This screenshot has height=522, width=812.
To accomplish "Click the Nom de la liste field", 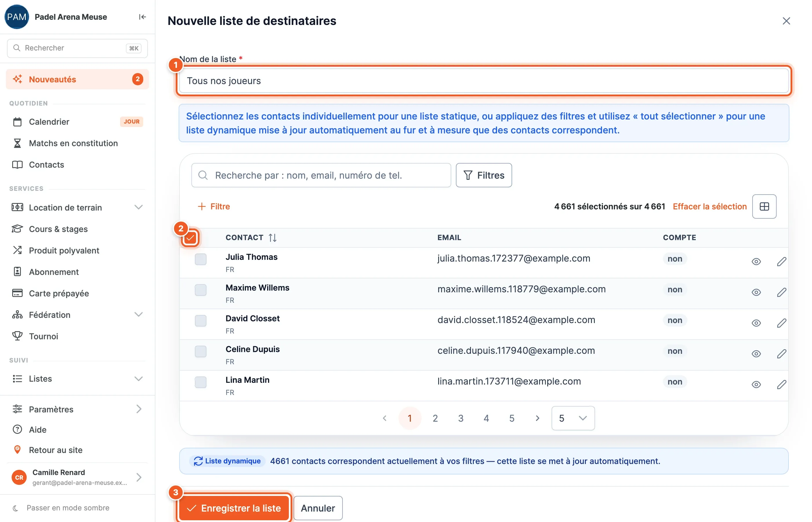I will tap(484, 81).
